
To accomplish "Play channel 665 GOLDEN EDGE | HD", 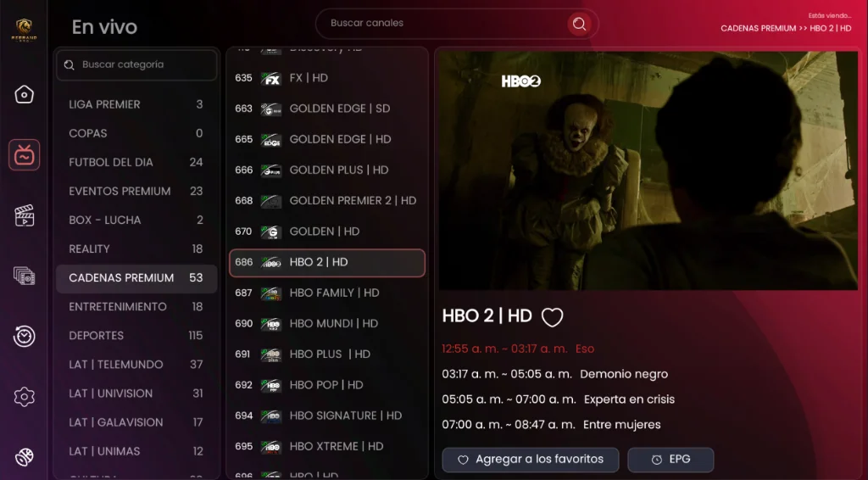I will (x=327, y=140).
